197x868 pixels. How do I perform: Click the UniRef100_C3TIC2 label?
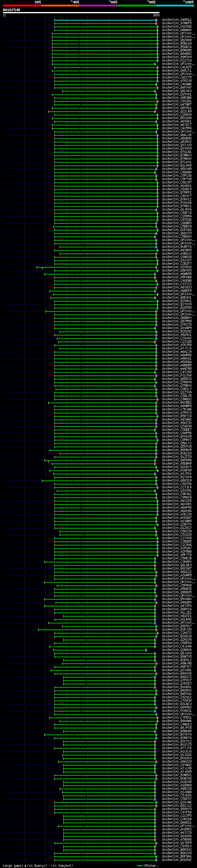176,284
